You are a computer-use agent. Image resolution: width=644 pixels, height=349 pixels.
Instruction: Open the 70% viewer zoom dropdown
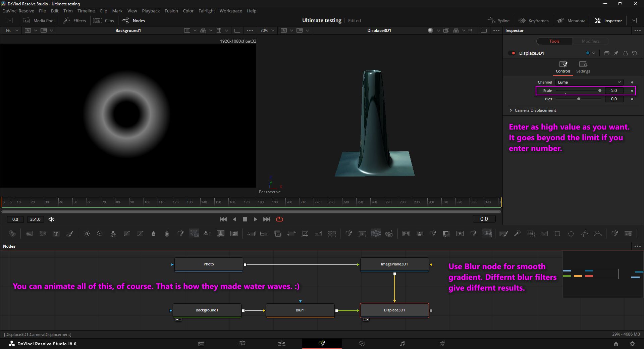267,30
